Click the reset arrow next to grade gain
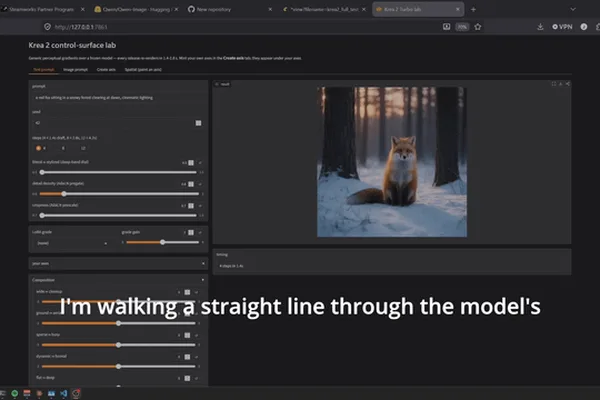Viewport: 600px width, 400px height. pos(200,232)
